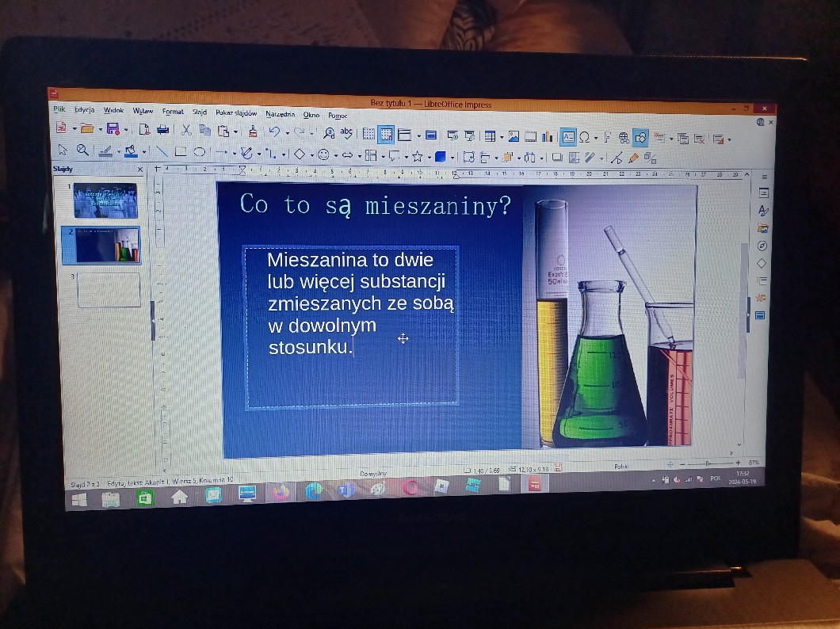Toggle the Insert Text Box button
The width and height of the screenshot is (840, 629).
point(567,137)
